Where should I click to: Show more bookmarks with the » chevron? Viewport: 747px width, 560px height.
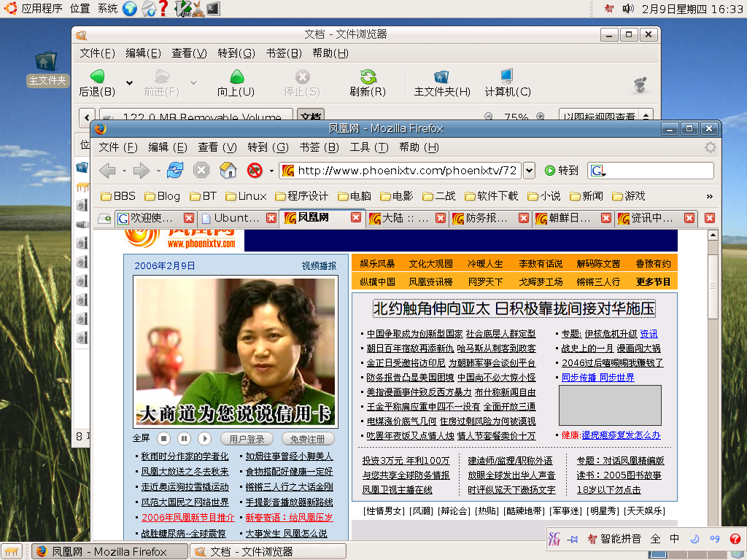709,196
